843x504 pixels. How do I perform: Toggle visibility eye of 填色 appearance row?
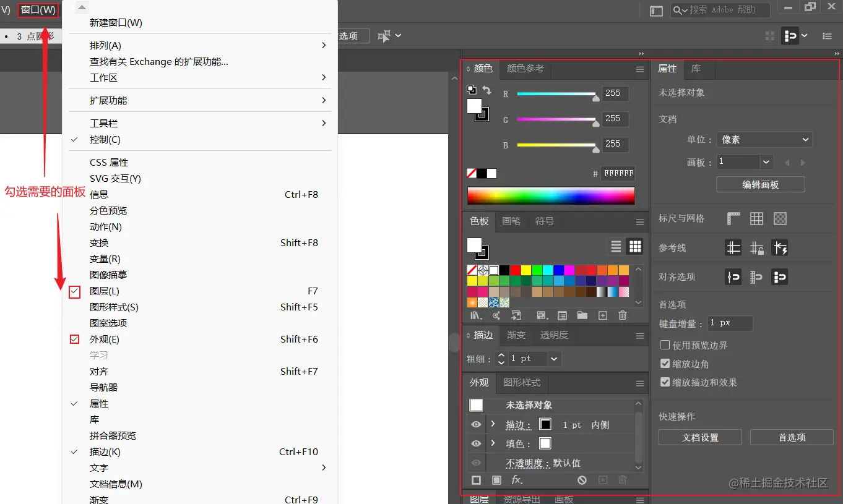476,443
